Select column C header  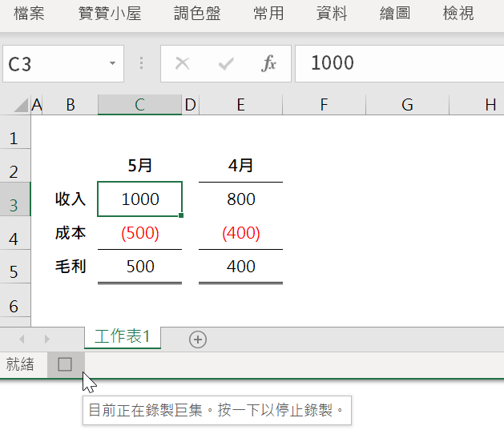click(139, 105)
